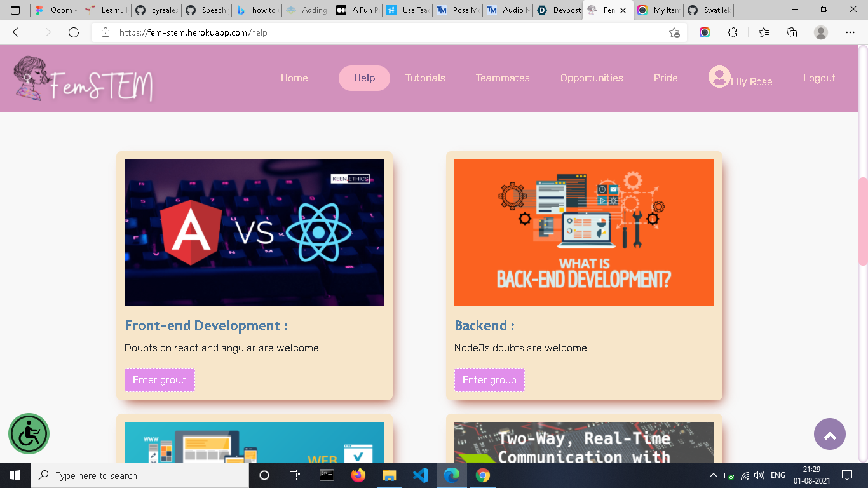Screen dimensions: 868x488
Task: Open the Tutorials page
Action: [425, 78]
